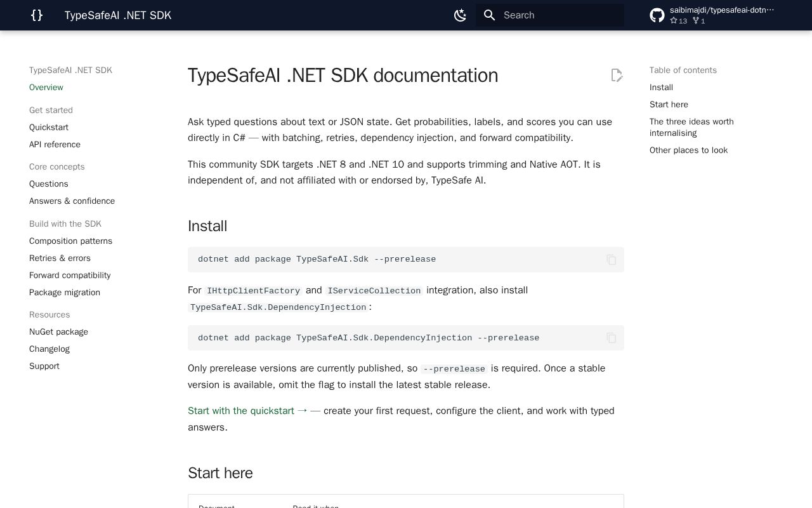Jump to Start here section
This screenshot has width=812, height=508.
[669, 105]
